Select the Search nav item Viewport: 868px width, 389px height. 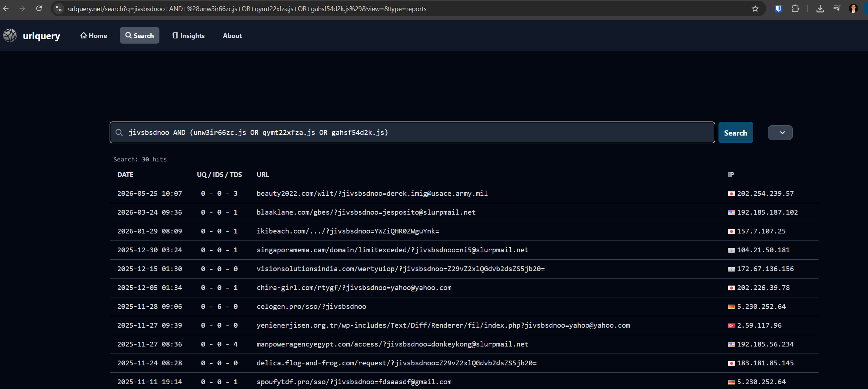[139, 35]
